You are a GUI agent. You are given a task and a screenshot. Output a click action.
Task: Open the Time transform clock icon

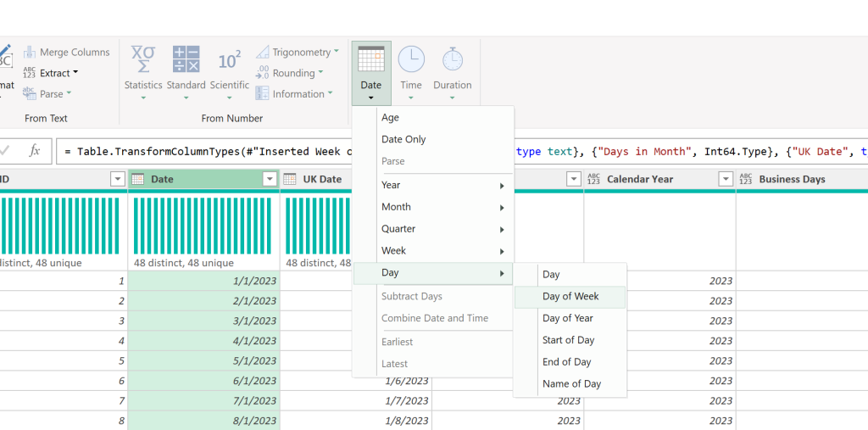(411, 59)
